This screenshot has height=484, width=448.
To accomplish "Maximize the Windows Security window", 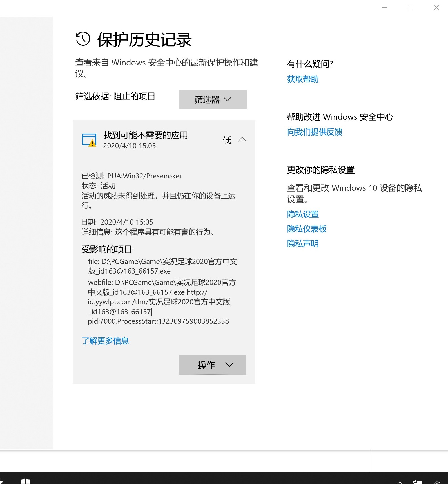I will pos(411,8).
